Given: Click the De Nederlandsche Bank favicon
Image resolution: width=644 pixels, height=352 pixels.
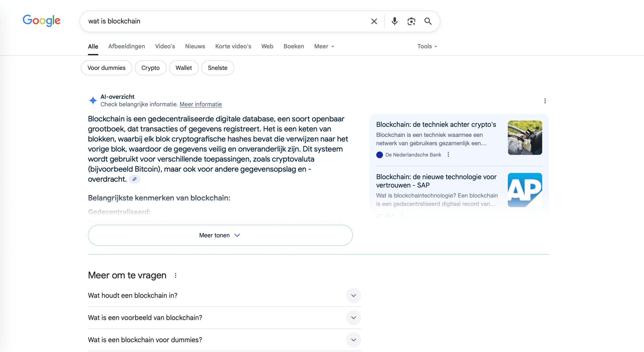Looking at the screenshot, I should pyautogui.click(x=379, y=155).
